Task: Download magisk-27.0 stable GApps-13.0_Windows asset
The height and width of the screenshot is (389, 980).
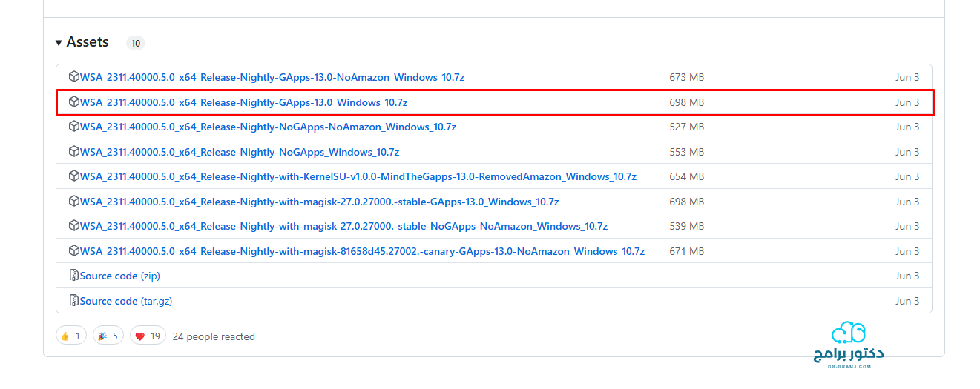Action: point(319,202)
